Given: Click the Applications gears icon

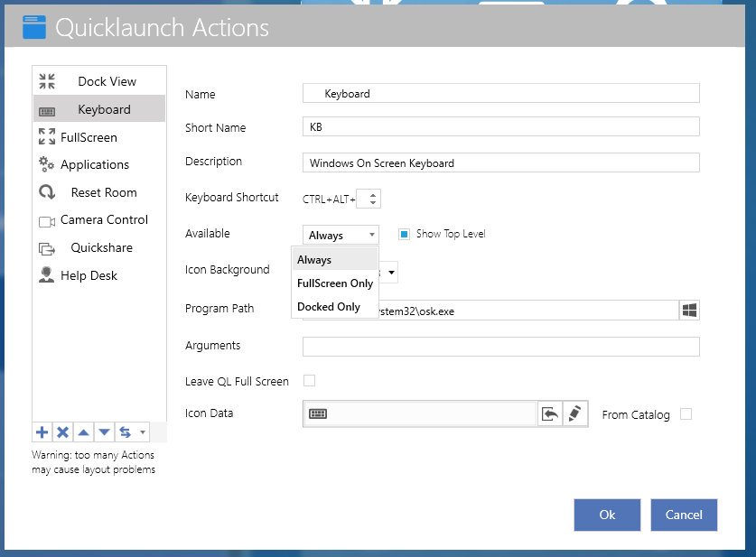Looking at the screenshot, I should pos(46,164).
